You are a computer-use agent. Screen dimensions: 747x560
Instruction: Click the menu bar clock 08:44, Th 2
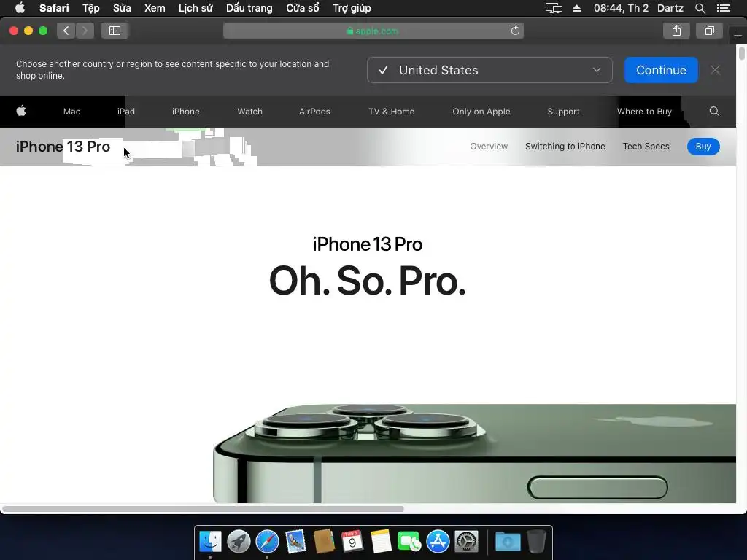point(621,8)
